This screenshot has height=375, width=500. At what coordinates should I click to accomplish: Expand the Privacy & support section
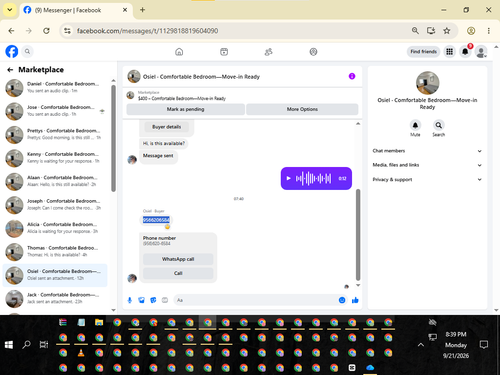click(x=427, y=179)
